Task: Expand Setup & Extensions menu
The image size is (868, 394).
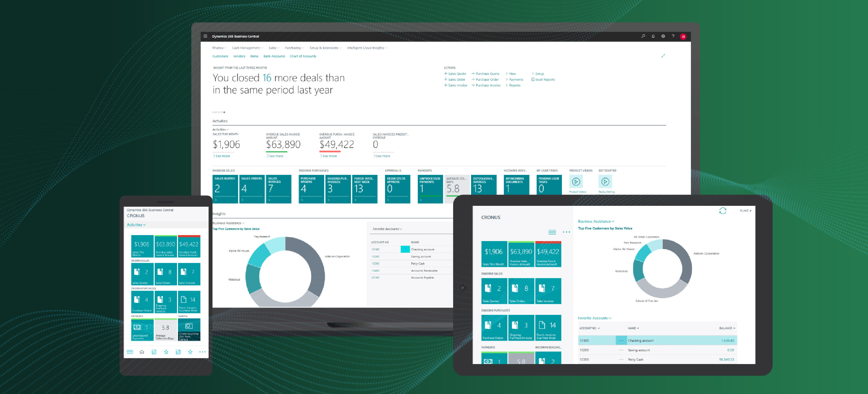Action: (326, 48)
